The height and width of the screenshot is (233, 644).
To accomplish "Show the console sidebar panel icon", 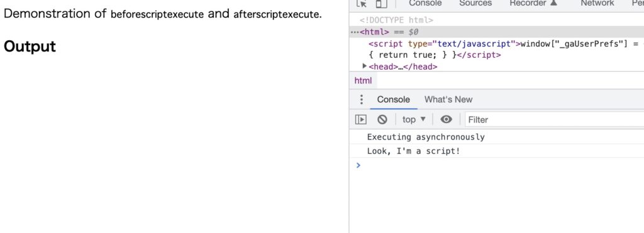I will tap(360, 119).
